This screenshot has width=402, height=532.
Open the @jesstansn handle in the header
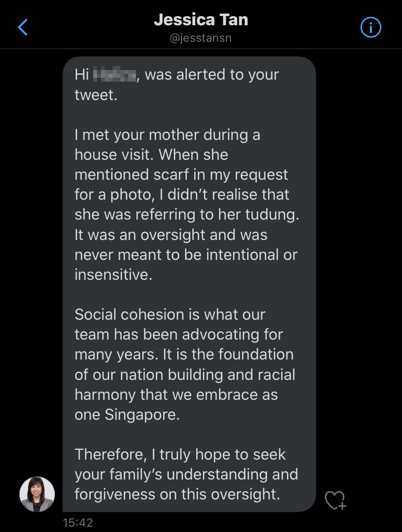(201, 38)
